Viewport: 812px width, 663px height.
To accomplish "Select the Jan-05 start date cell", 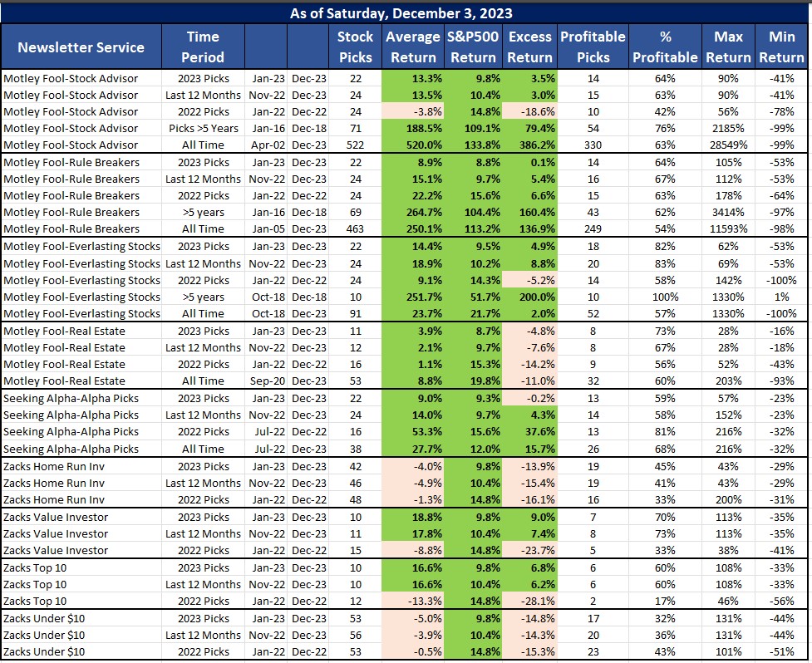I will click(266, 228).
